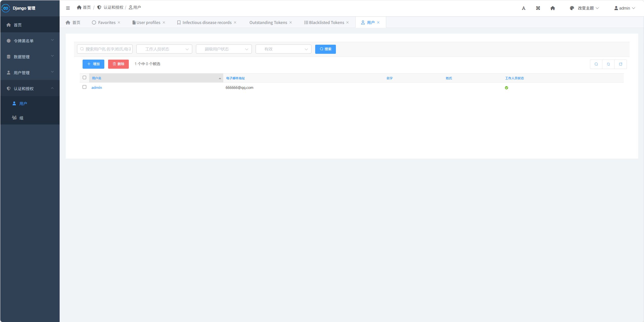
Task: Open the admin user link
Action: point(96,88)
